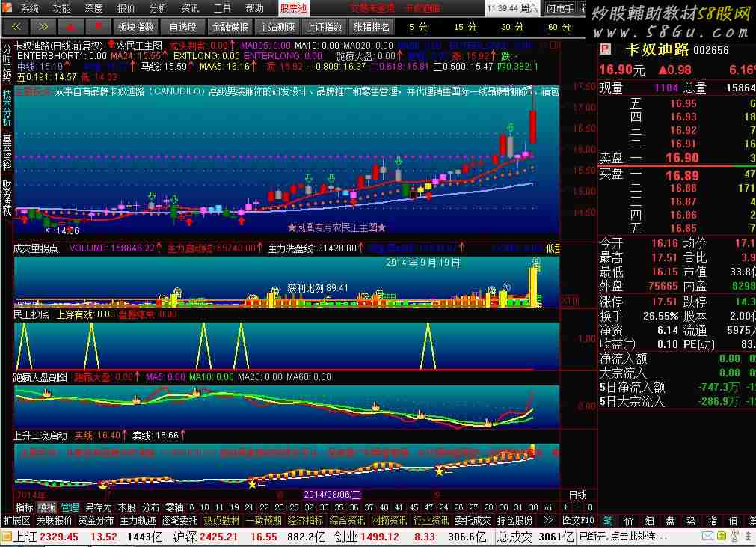Click the red down-arrow toolbar button
Image resolution: width=756 pixels, height=547 pixels.
98,27
